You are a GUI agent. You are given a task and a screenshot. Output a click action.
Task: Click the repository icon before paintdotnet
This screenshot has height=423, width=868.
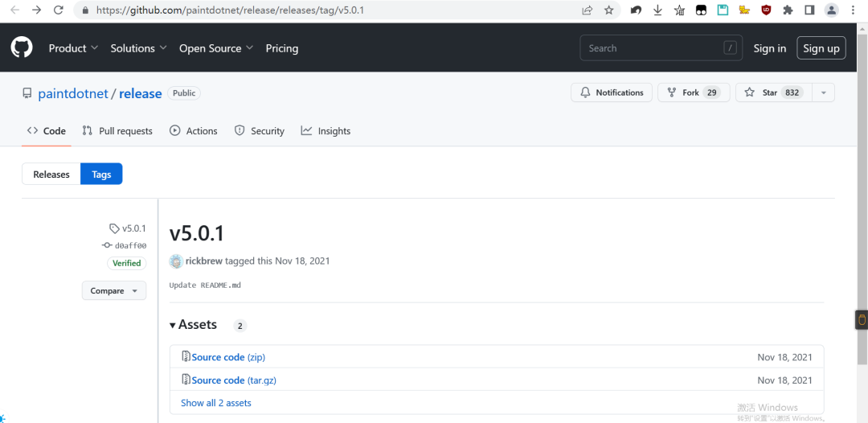tap(27, 93)
